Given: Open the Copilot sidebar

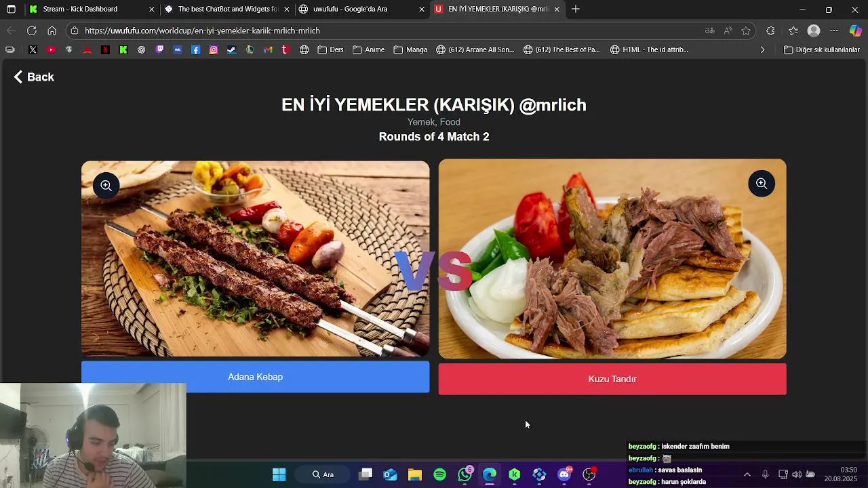Looking at the screenshot, I should 856,30.
